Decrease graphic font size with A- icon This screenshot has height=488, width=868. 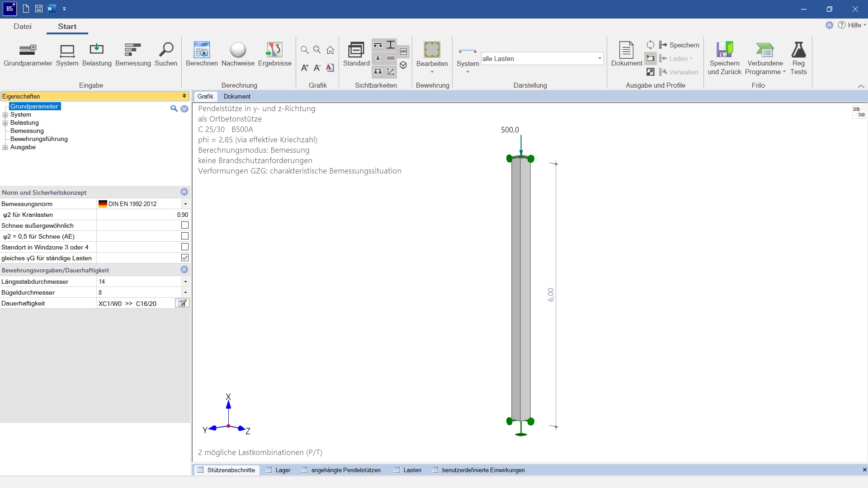pos(317,68)
